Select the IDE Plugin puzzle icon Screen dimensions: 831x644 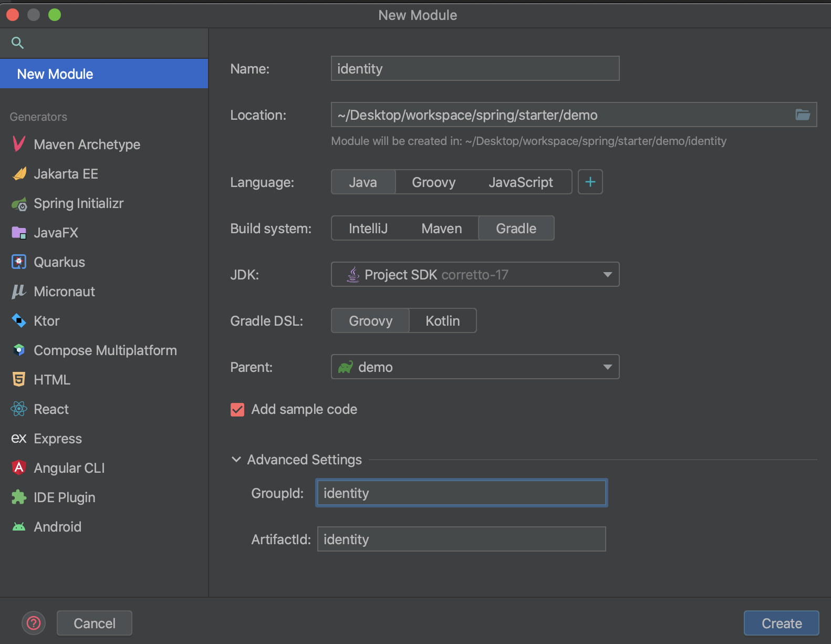pyautogui.click(x=19, y=497)
